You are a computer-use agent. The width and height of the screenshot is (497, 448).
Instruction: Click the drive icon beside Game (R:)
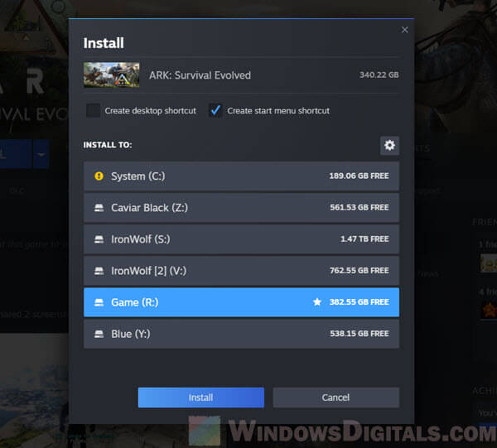pyautogui.click(x=99, y=302)
